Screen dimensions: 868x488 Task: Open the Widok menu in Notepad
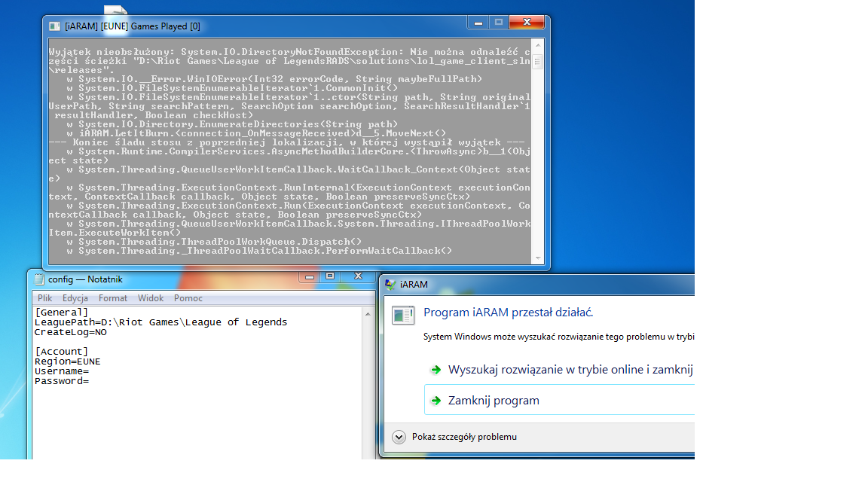(151, 298)
